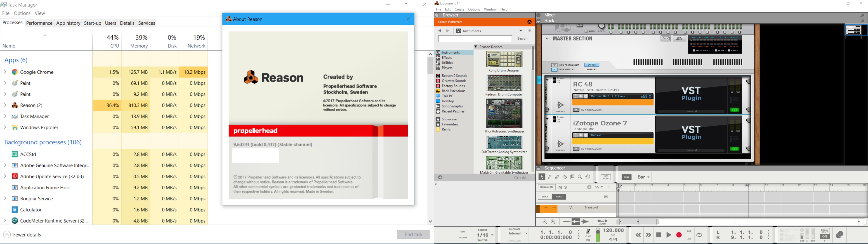Toggle BYPASS Insert FX in Master Section
The width and height of the screenshot is (868, 244).
tap(592, 65)
